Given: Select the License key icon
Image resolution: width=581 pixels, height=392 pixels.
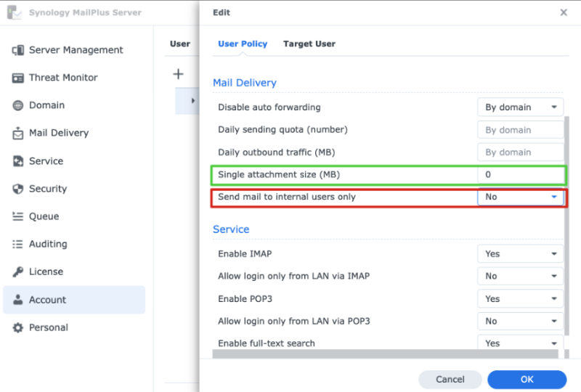Looking at the screenshot, I should click(x=18, y=272).
